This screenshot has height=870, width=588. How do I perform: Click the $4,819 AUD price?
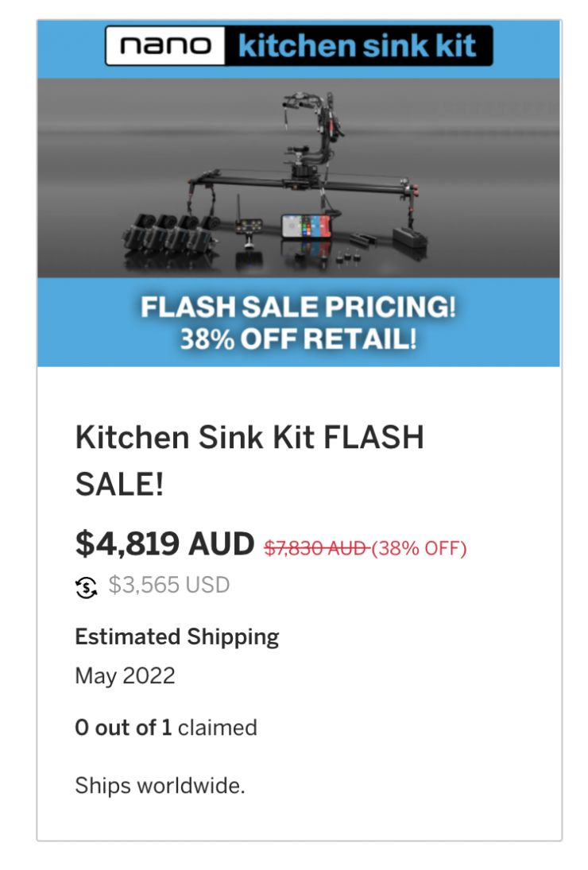[164, 543]
